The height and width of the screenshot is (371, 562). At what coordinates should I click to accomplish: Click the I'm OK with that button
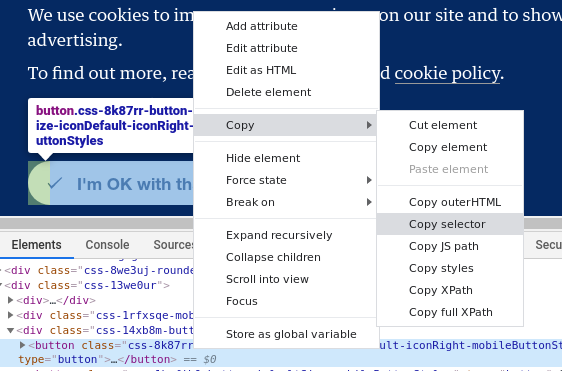[111, 183]
